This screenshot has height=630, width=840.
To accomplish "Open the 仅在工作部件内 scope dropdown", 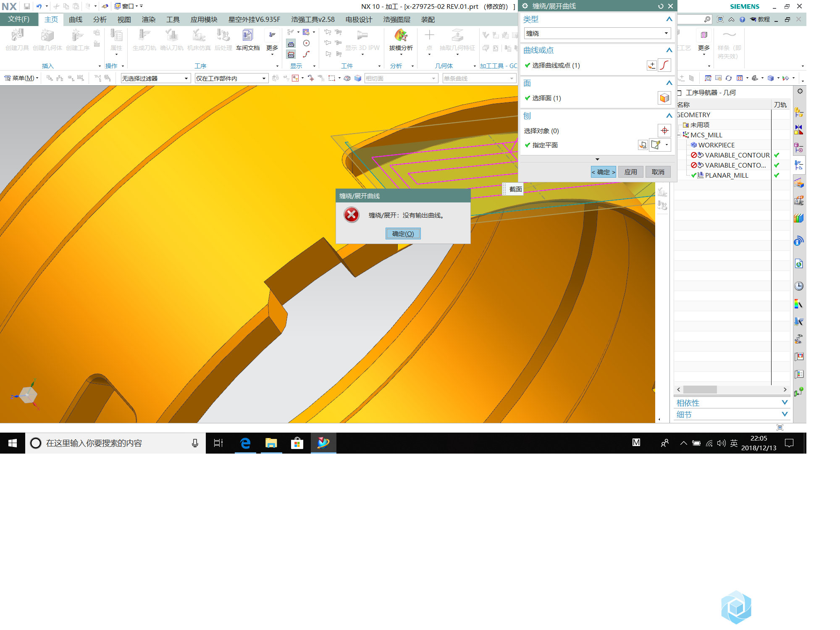I will pyautogui.click(x=231, y=79).
